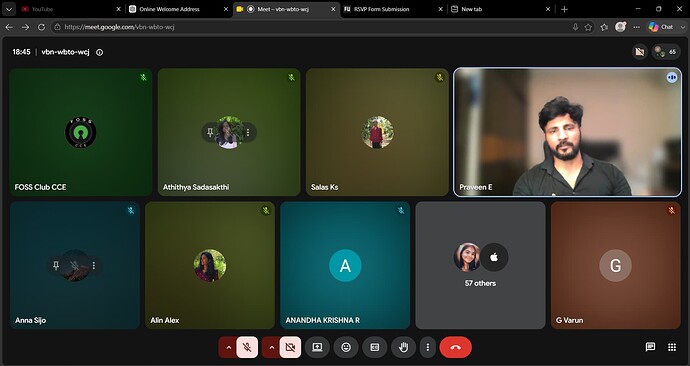Open more options in call controls
The width and height of the screenshot is (690, 366).
click(x=427, y=348)
